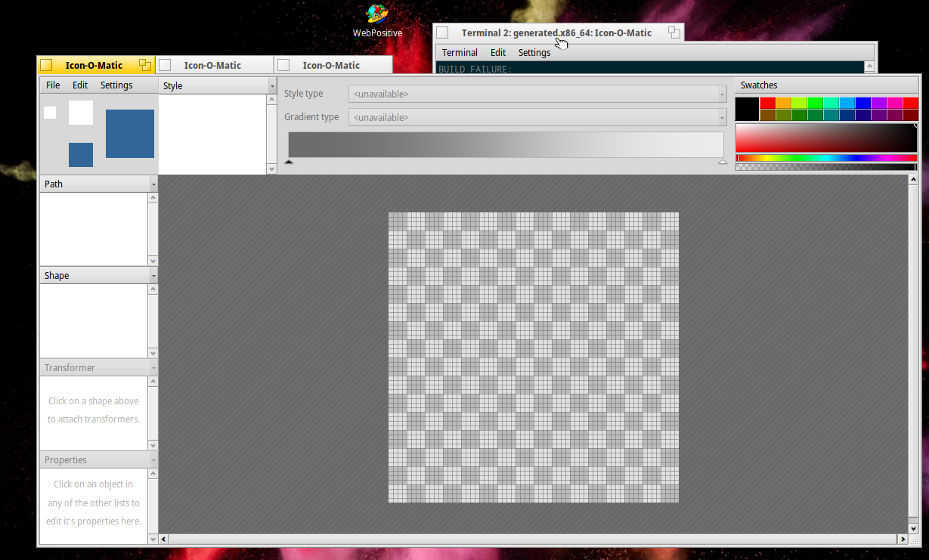Viewport: 929px width, 560px height.
Task: Pick the yellow-green lime swatch
Action: (799, 103)
